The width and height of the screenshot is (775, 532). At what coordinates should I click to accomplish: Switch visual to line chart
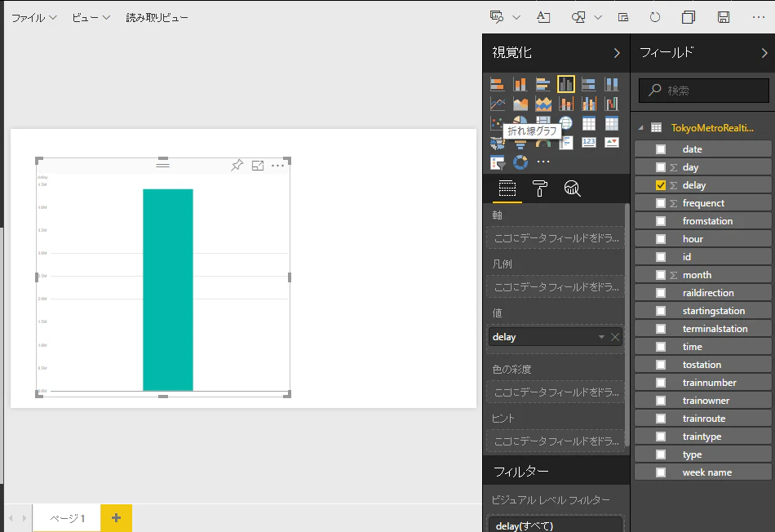(x=498, y=104)
